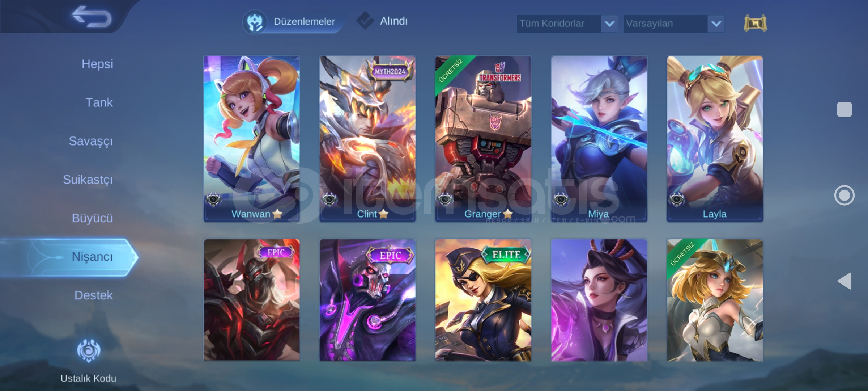The width and height of the screenshot is (868, 391).
Task: Tap the Android back triangle button
Action: pyautogui.click(x=844, y=281)
